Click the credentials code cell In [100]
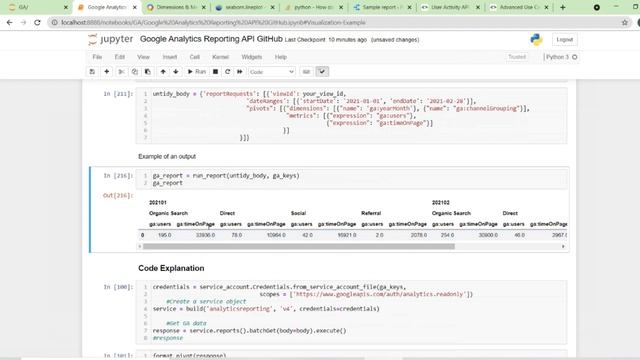The height and width of the screenshot is (360, 640). pyautogui.click(x=351, y=312)
